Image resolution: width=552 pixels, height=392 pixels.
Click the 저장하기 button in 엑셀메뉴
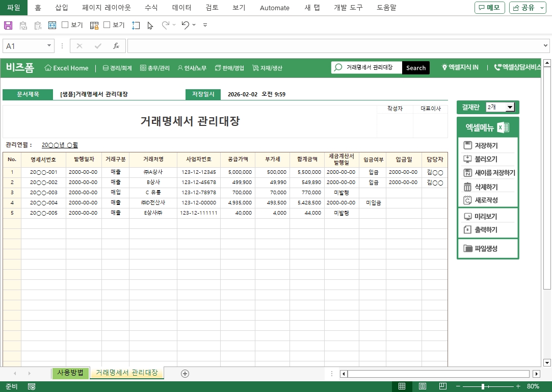[486, 146]
